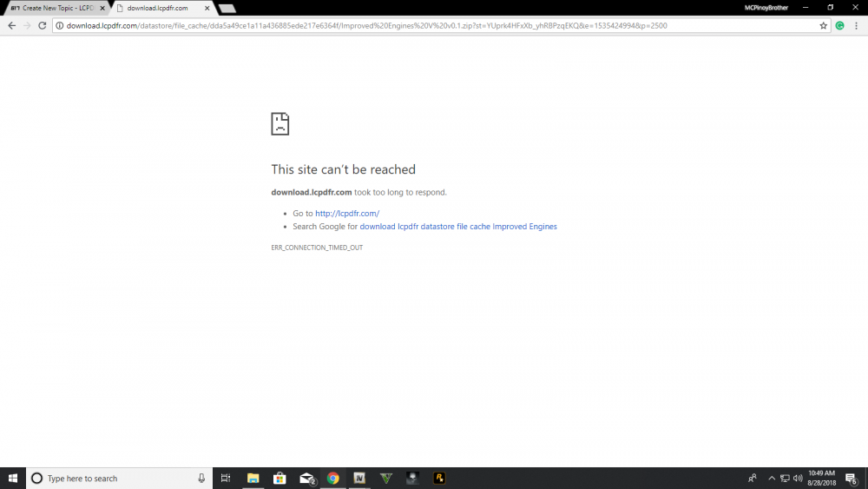Click the Type here to search box

[119, 478]
